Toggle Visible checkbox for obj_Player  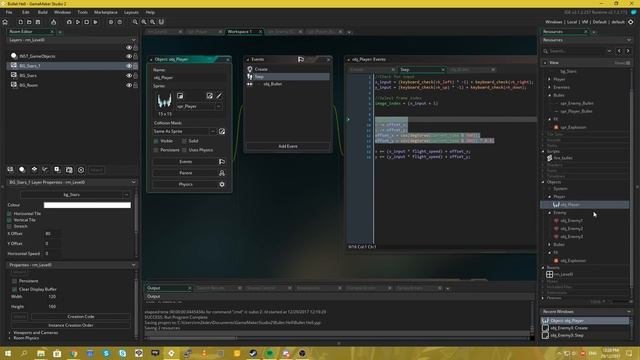click(x=156, y=141)
